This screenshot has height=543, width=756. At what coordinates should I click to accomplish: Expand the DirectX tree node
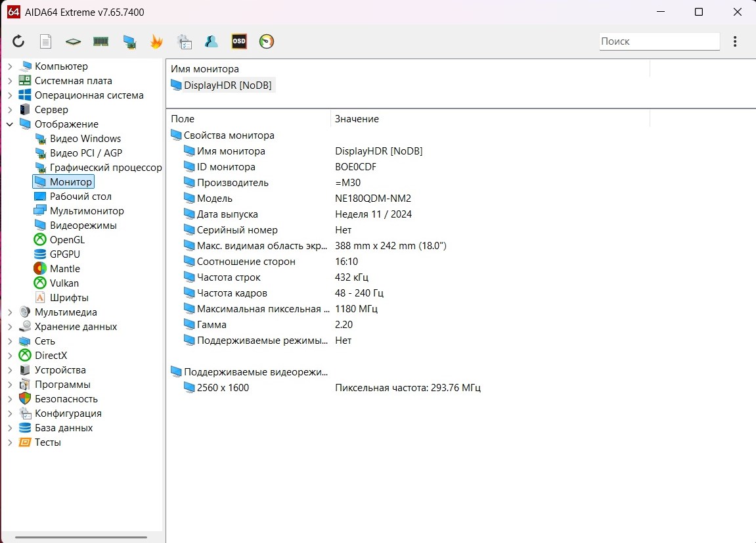(10, 356)
